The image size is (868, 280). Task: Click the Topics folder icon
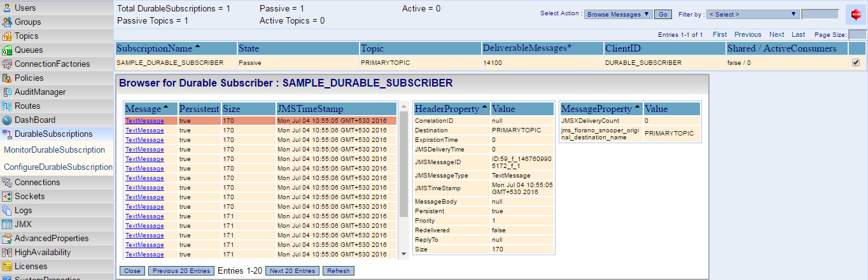click(7, 36)
